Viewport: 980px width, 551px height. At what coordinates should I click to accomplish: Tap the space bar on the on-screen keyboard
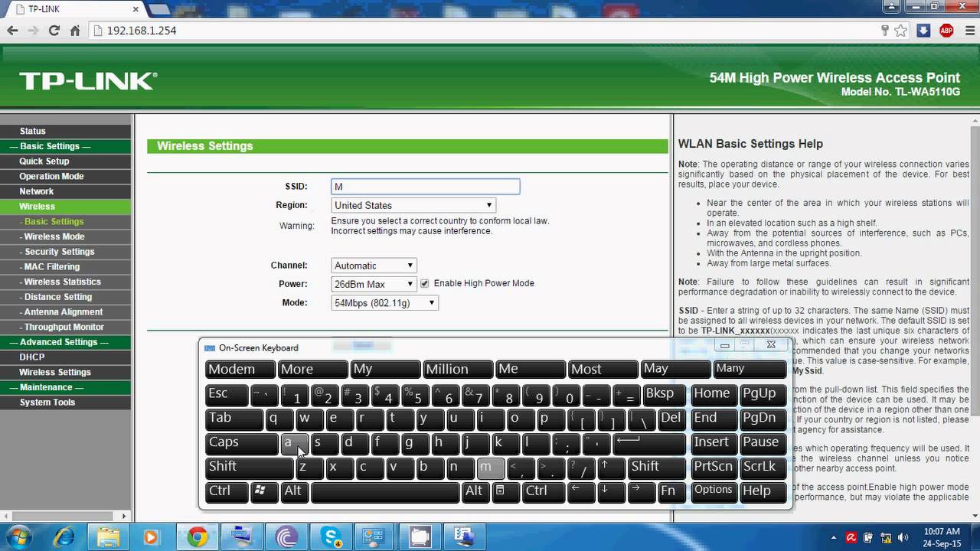(x=385, y=491)
